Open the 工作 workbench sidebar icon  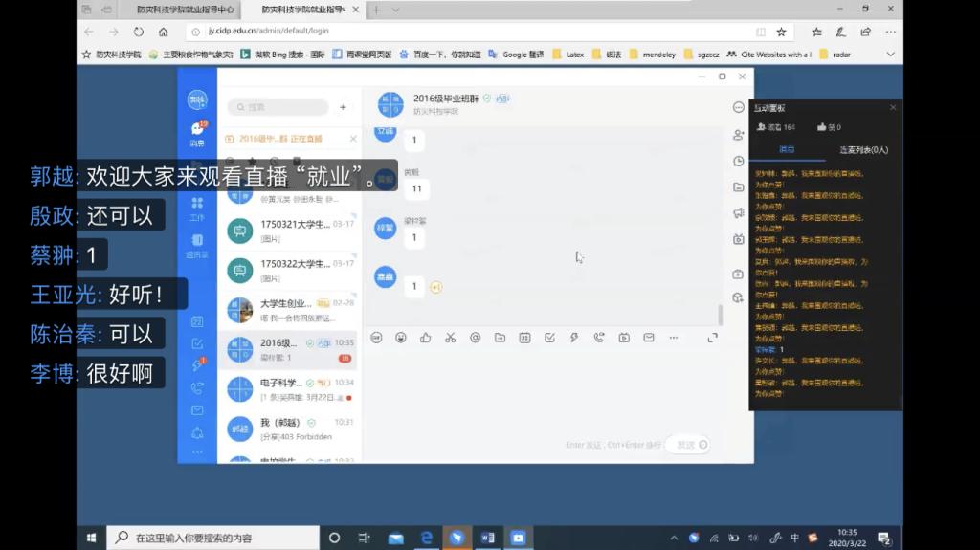click(x=197, y=208)
